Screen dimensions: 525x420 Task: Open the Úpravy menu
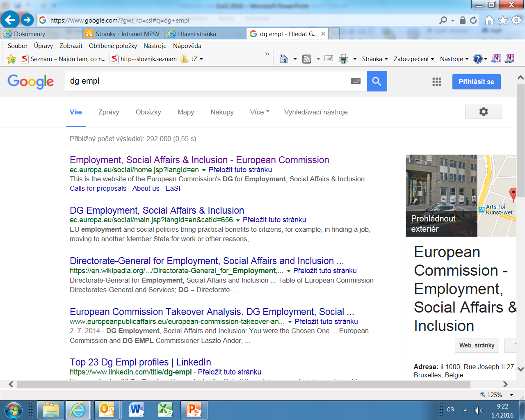(x=43, y=46)
